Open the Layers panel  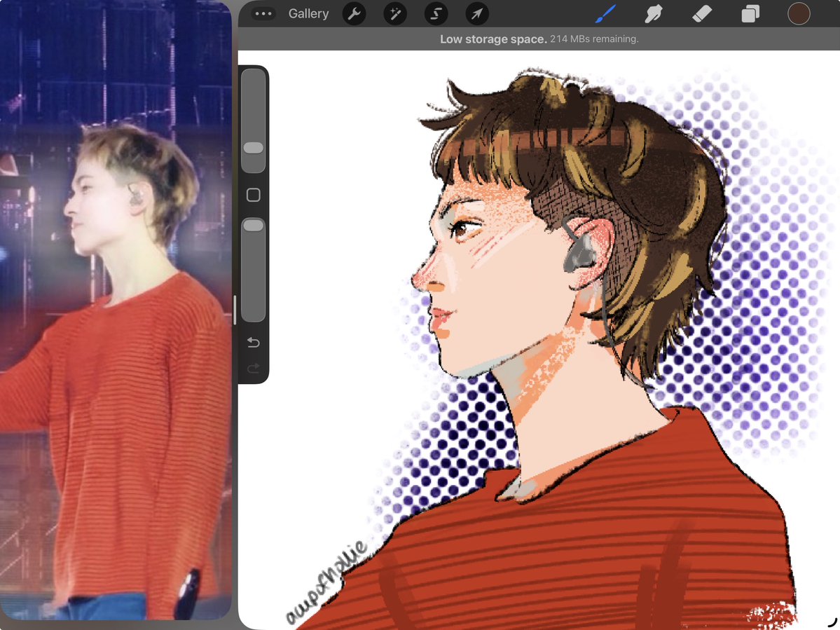[x=750, y=14]
